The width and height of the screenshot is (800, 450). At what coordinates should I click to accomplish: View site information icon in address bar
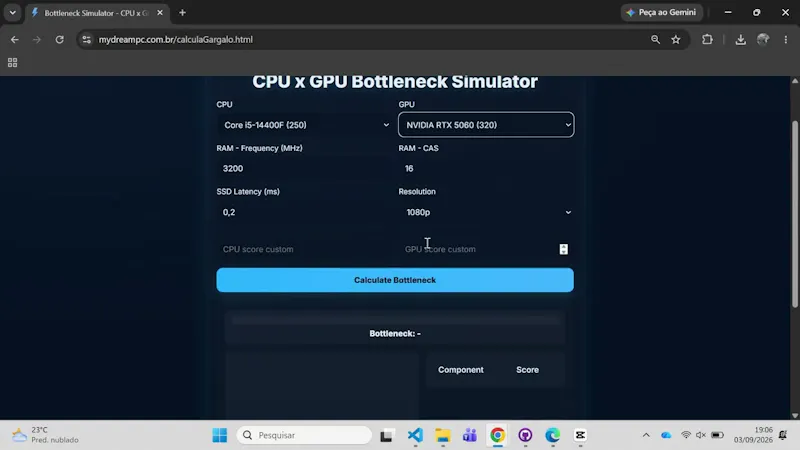87,39
